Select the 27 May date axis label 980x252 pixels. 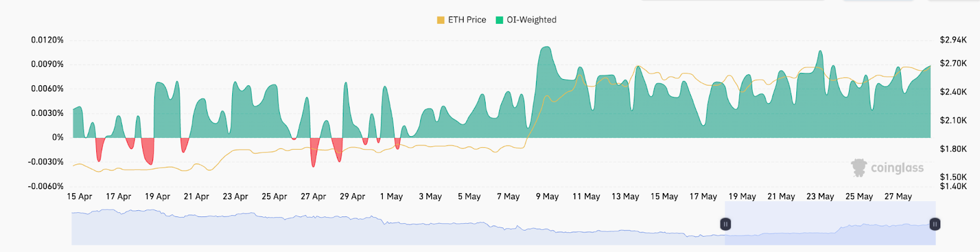[x=898, y=196]
